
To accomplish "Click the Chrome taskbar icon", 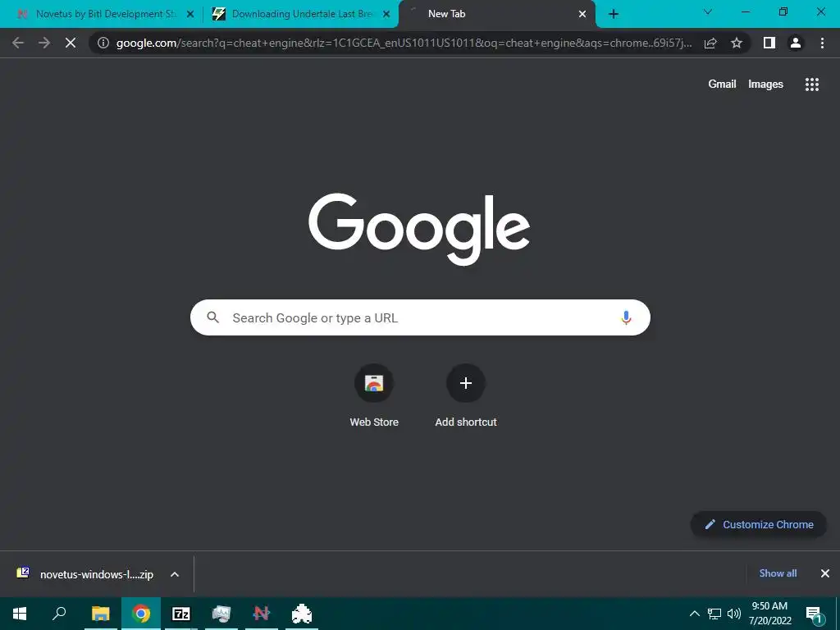I will click(x=141, y=614).
